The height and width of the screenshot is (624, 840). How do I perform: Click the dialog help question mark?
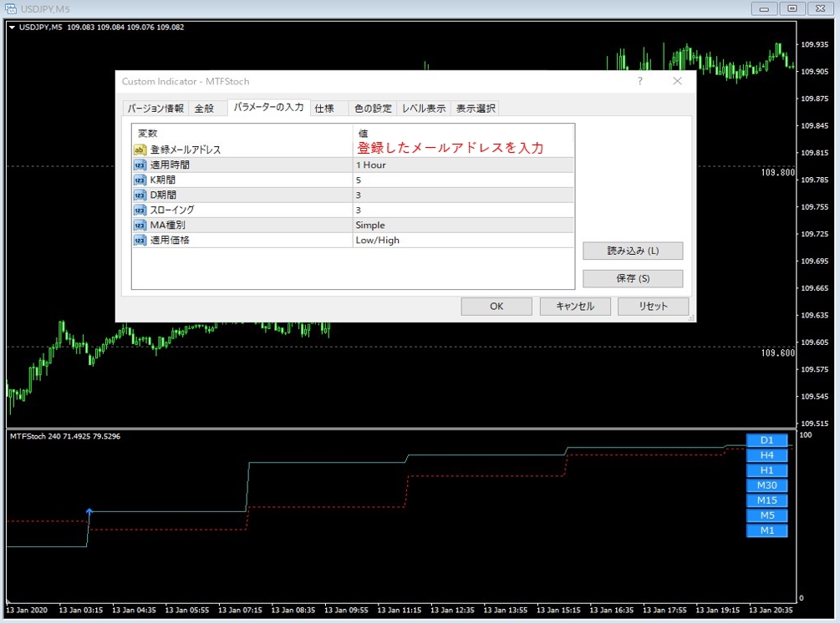click(x=639, y=81)
